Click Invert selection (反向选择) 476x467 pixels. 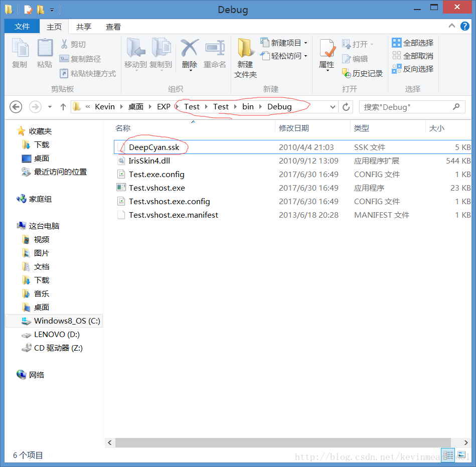point(413,69)
